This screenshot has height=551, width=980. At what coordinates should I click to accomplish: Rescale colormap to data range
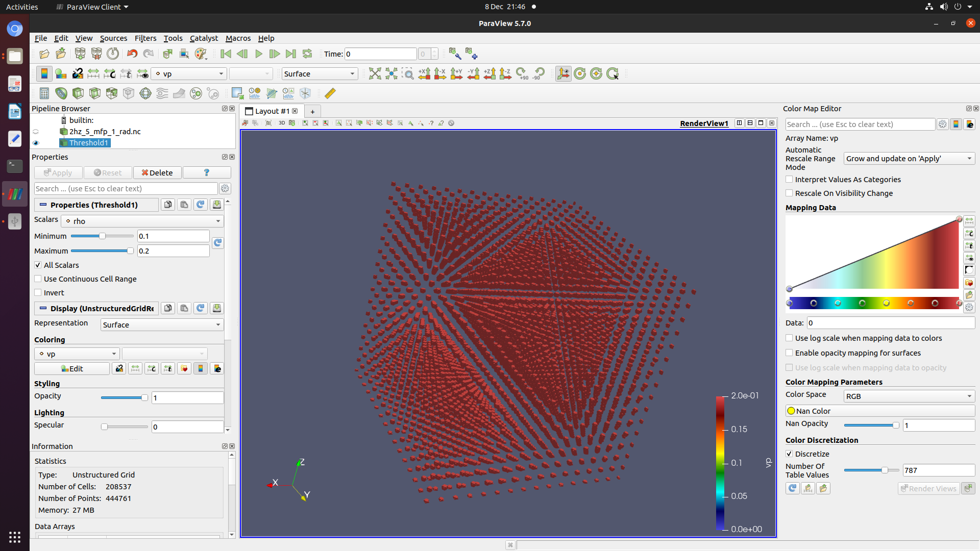pos(135,368)
